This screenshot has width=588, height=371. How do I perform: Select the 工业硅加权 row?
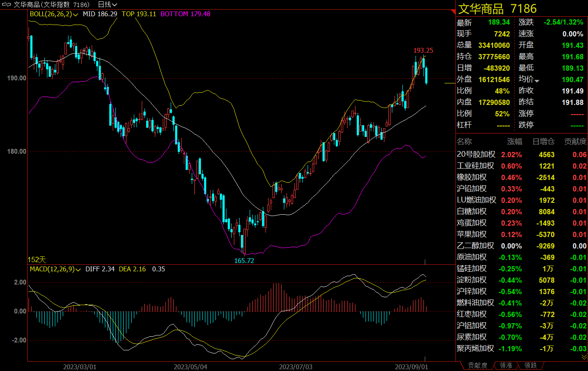click(x=522, y=166)
